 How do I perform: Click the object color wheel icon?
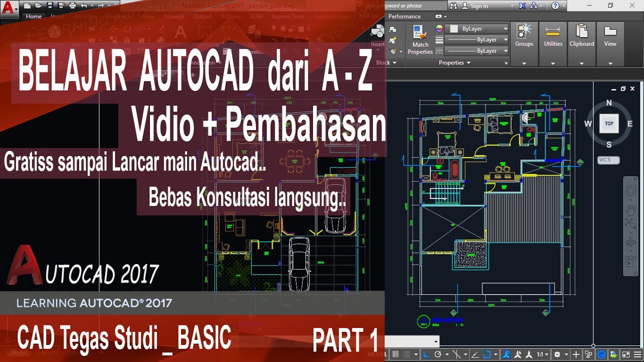(439, 29)
